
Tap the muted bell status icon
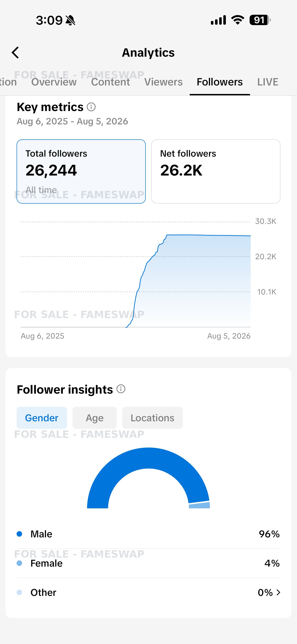pyautogui.click(x=70, y=20)
